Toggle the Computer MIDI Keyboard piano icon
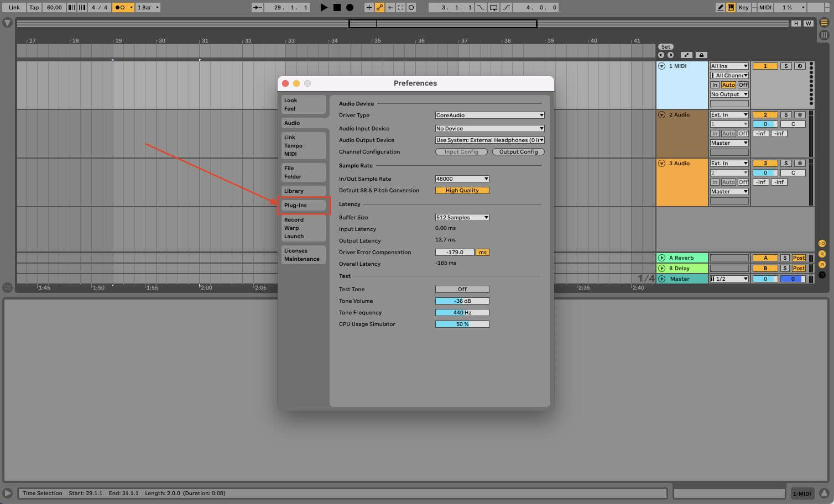Screen dimensions: 834x504 730,7
